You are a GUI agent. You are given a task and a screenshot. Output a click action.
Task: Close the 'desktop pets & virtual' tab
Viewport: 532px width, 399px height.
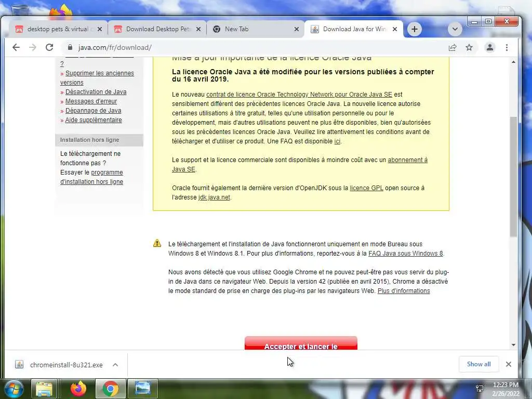pyautogui.click(x=99, y=29)
